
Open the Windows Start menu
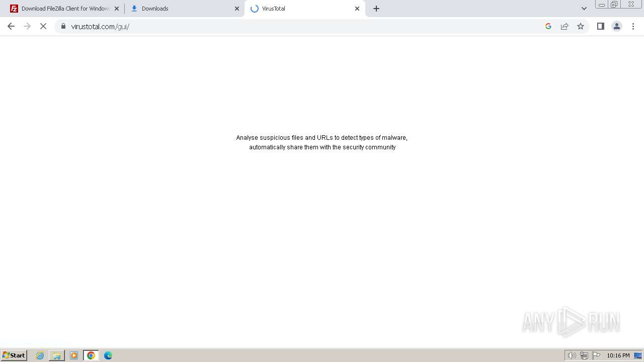14,355
